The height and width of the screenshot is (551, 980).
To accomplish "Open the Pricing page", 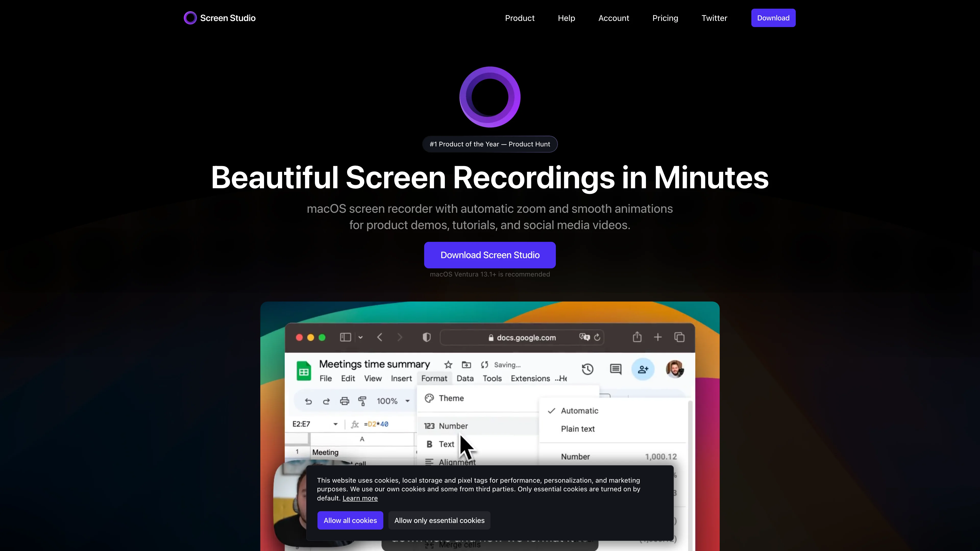I will click(x=665, y=18).
